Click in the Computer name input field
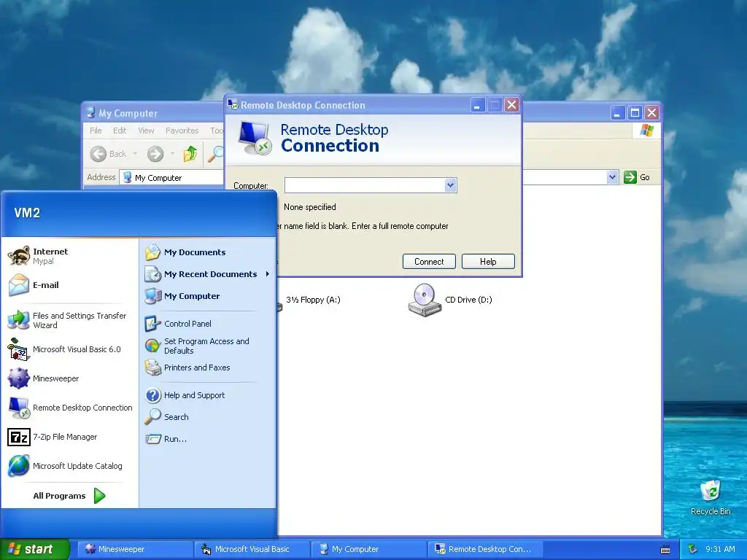747x560 pixels. point(365,185)
